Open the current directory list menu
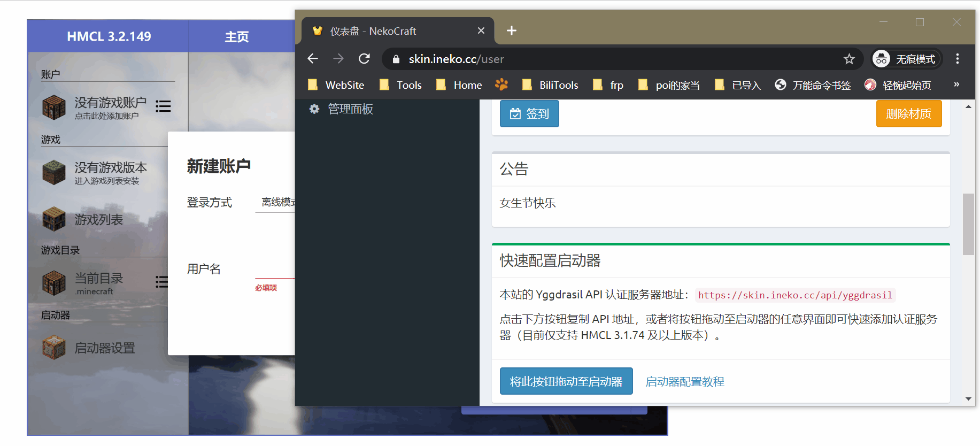The width and height of the screenshot is (980, 446). point(161,282)
